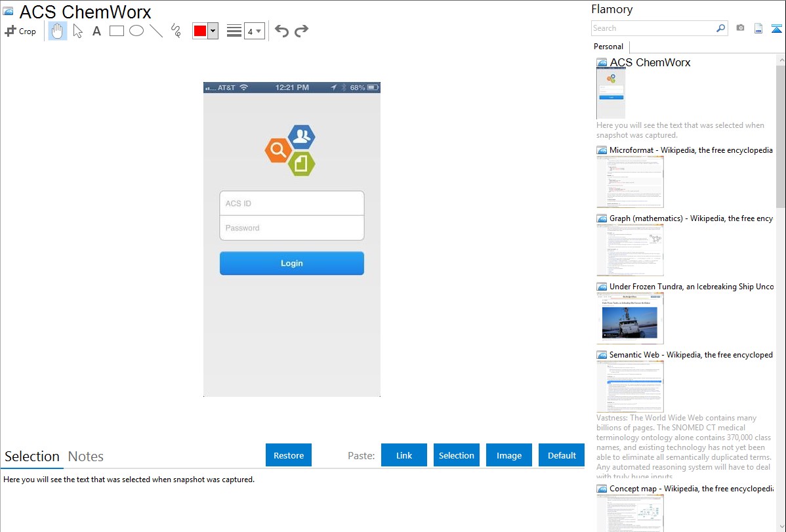Activate the hand pan tool
The image size is (786, 532).
[x=58, y=31]
